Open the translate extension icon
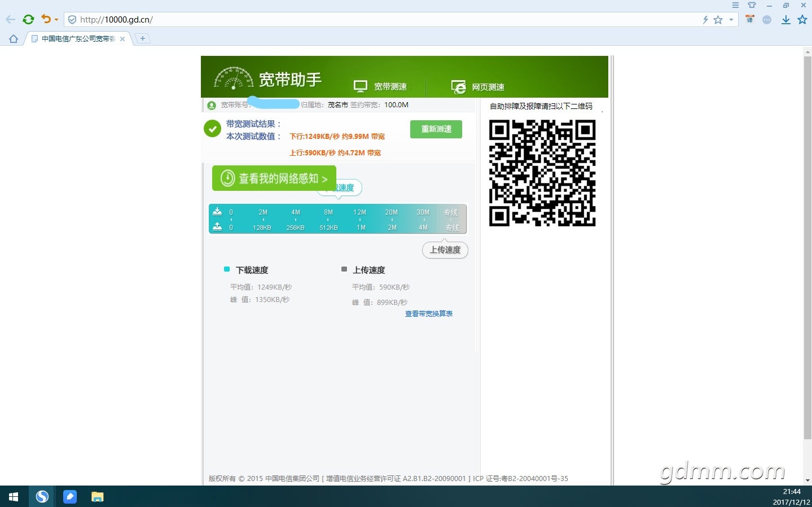 pyautogui.click(x=750, y=19)
